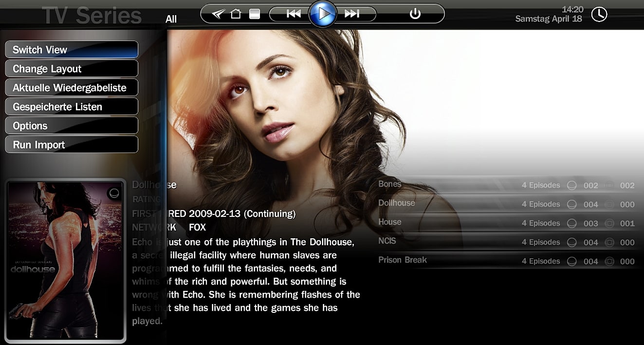The width and height of the screenshot is (644, 345).
Task: Open Aktuelle Wiedergabeliste
Action: [x=72, y=88]
